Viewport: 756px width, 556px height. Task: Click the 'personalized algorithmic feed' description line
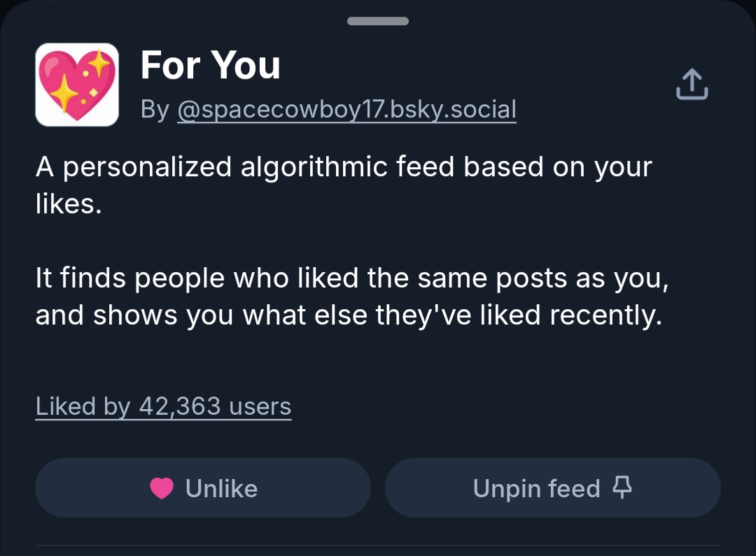point(344,167)
